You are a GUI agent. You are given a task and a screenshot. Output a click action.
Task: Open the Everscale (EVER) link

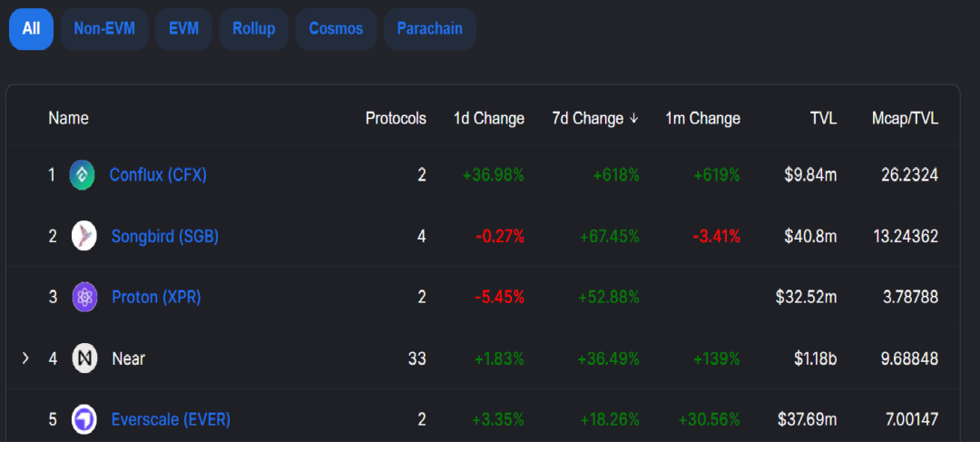171,419
